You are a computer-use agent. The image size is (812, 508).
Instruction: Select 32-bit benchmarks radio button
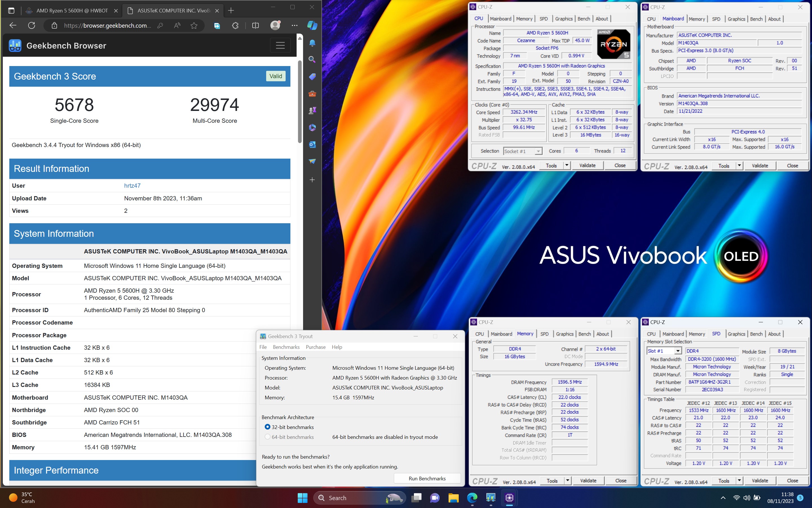[x=267, y=427]
